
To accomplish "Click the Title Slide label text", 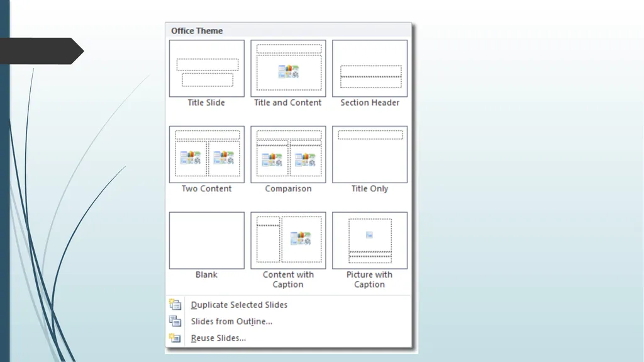I will [206, 103].
